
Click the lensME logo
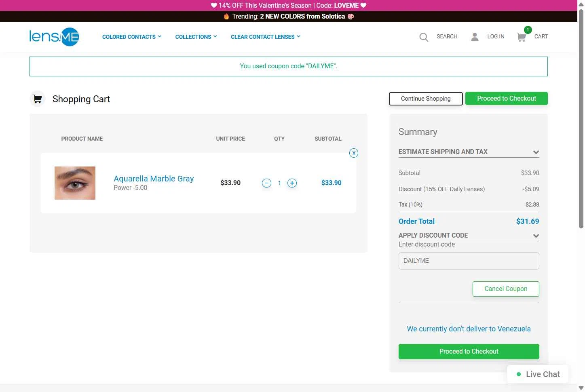pos(54,37)
